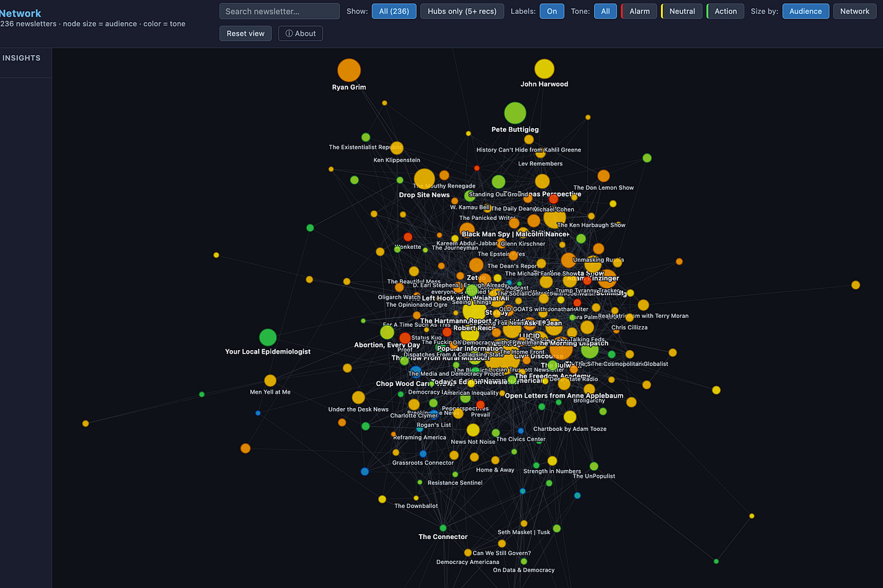Select the Ryan Grim orange node
Image resolution: width=883 pixels, height=588 pixels.
pos(349,70)
